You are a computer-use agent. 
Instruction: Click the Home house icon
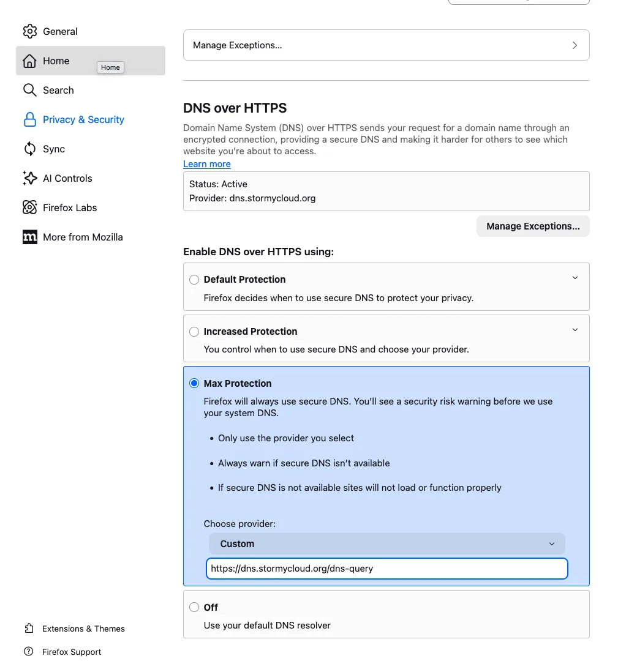[x=29, y=61]
